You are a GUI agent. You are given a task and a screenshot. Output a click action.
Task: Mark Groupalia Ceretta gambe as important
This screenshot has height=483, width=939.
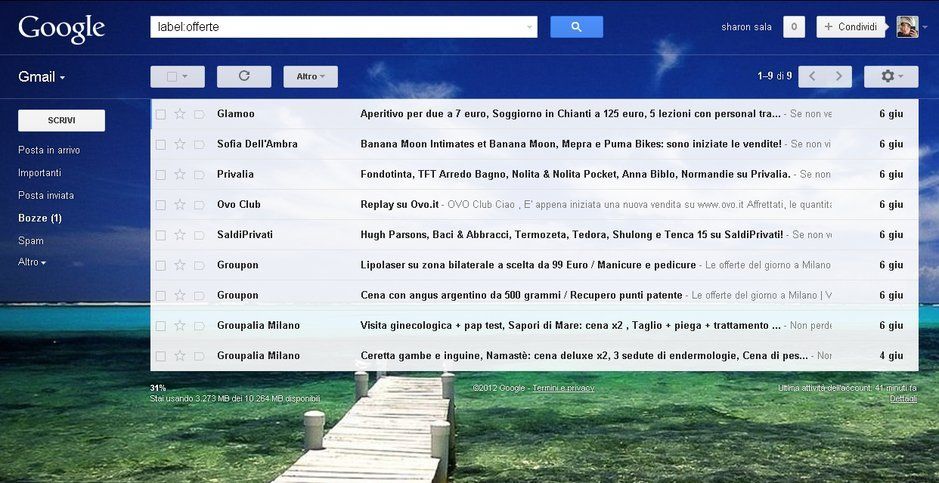(199, 356)
